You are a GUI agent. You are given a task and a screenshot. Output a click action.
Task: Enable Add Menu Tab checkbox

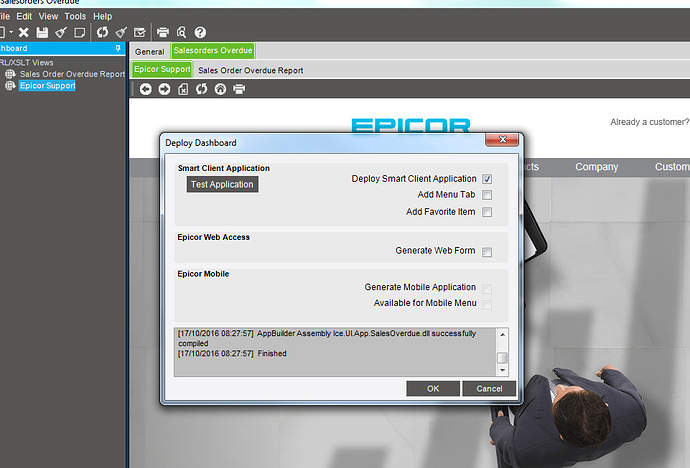coord(487,195)
